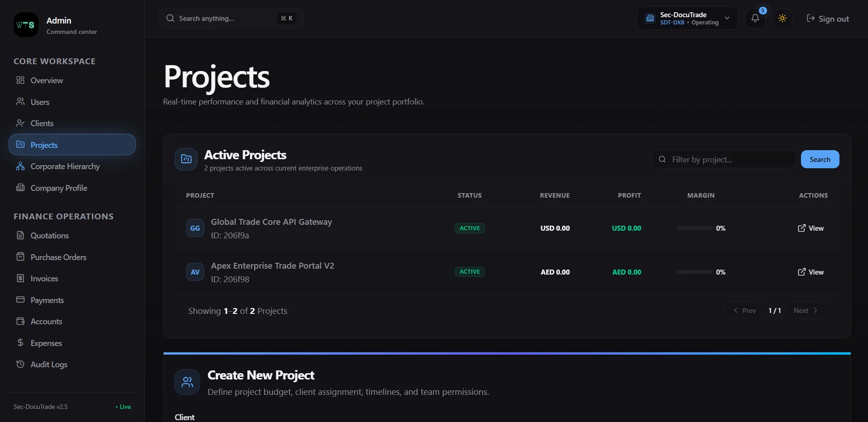Click the GG project avatar
868x422 pixels.
(x=195, y=228)
